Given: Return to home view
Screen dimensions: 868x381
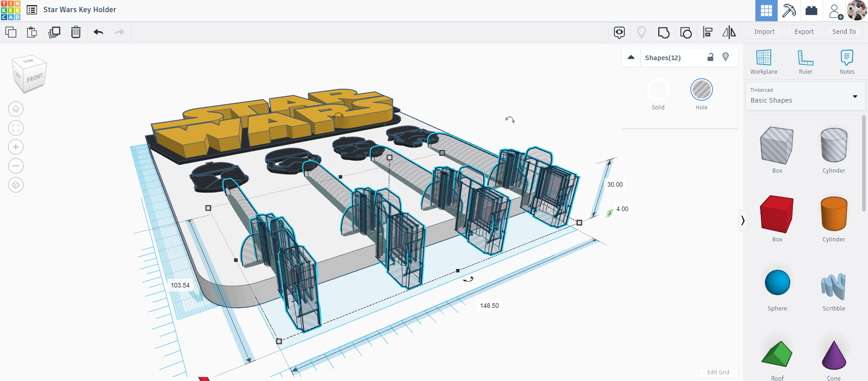Looking at the screenshot, I should (16, 109).
